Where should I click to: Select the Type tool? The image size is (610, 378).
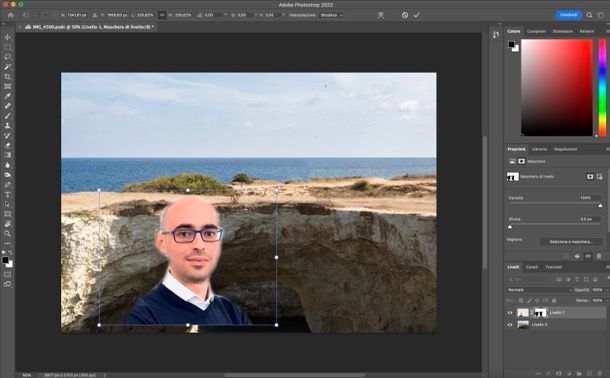(7, 194)
